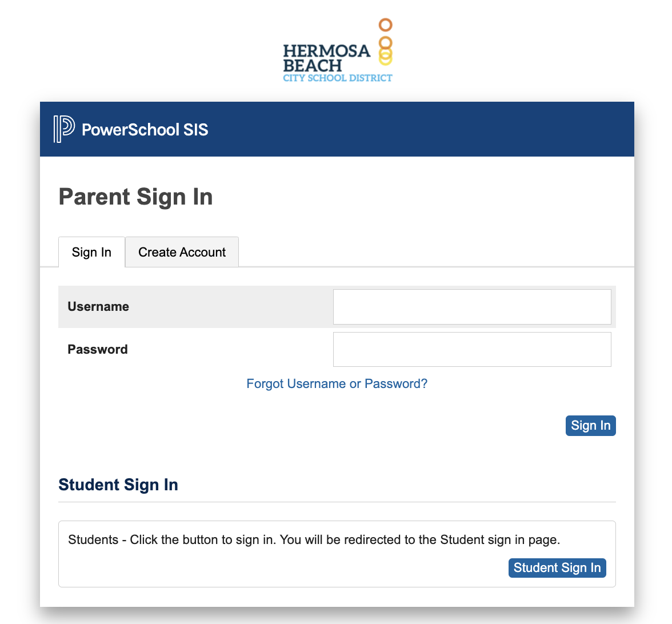The height and width of the screenshot is (624, 672).
Task: Click the top orange ring in logo
Action: (x=385, y=25)
